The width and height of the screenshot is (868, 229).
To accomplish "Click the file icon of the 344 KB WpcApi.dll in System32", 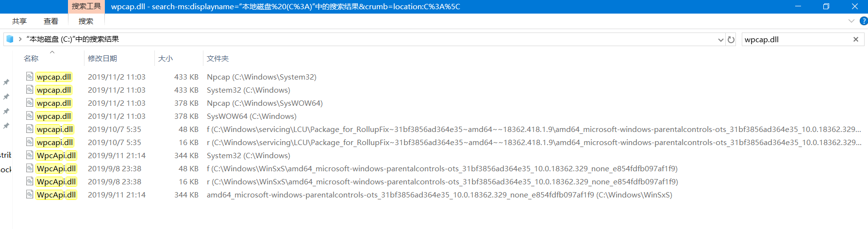I will point(30,155).
